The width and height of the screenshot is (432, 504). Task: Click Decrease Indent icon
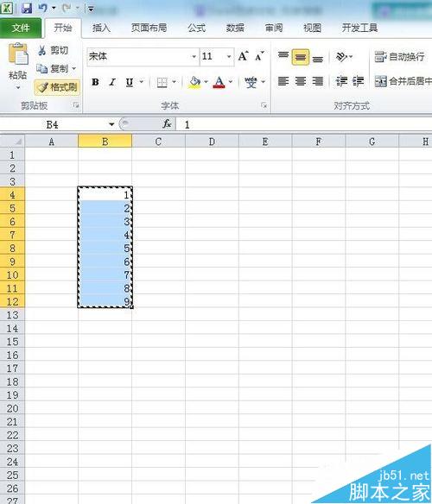[341, 82]
